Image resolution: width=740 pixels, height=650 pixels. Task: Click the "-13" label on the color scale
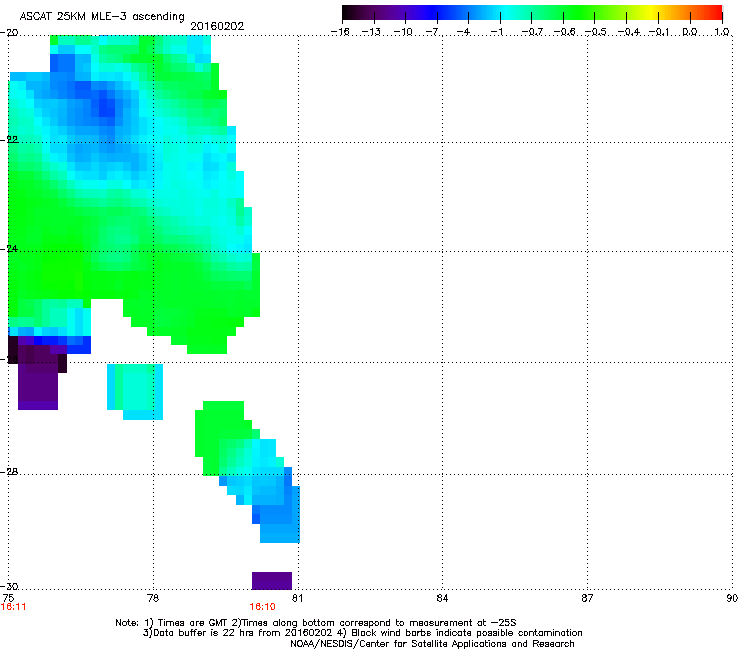pos(371,32)
